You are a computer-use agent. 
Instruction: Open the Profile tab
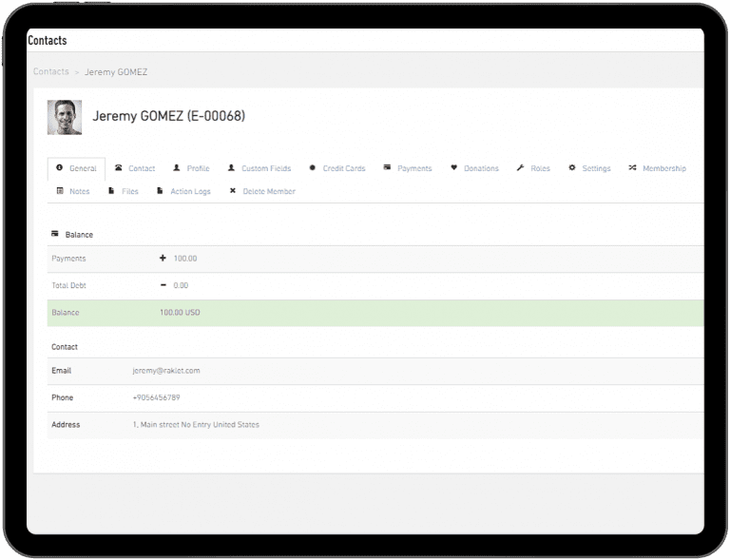pos(198,168)
